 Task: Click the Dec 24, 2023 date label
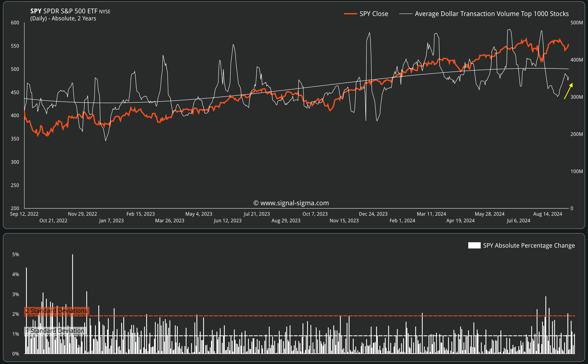tap(373, 214)
